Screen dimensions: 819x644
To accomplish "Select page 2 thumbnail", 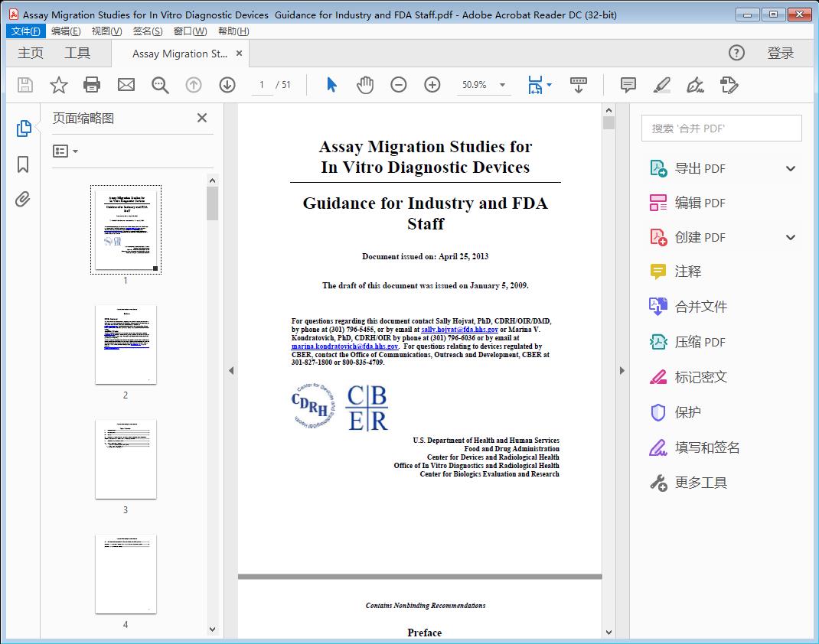I will 126,345.
